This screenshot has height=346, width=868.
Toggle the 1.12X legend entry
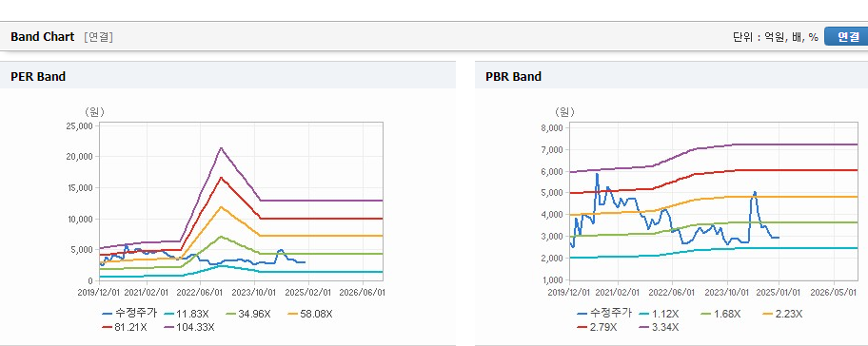point(659,314)
